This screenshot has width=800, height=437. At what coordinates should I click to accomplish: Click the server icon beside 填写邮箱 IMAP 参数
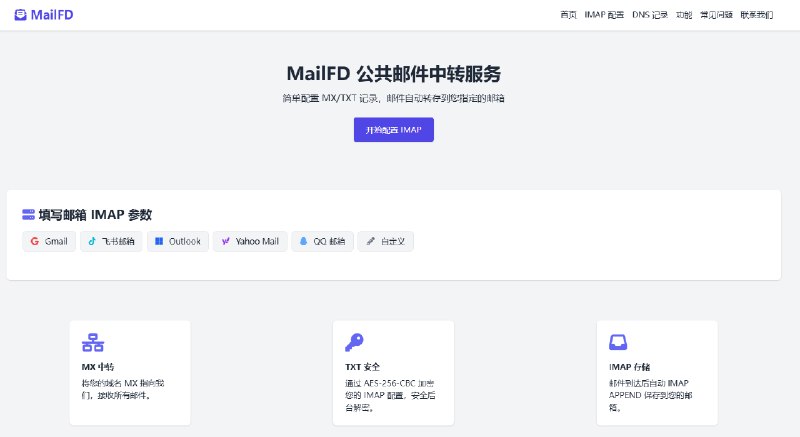pyautogui.click(x=29, y=215)
